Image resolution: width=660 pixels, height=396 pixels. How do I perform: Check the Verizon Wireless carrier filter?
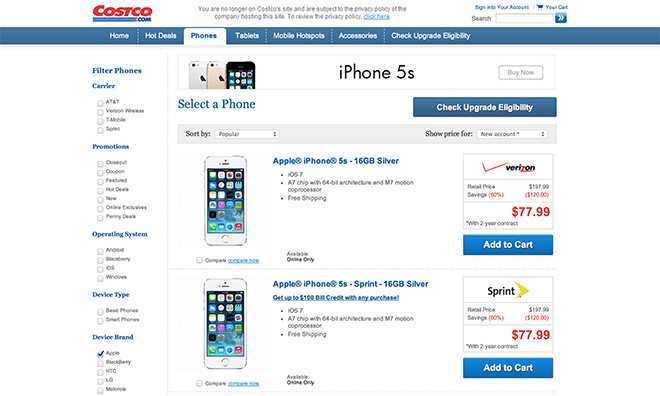[100, 112]
